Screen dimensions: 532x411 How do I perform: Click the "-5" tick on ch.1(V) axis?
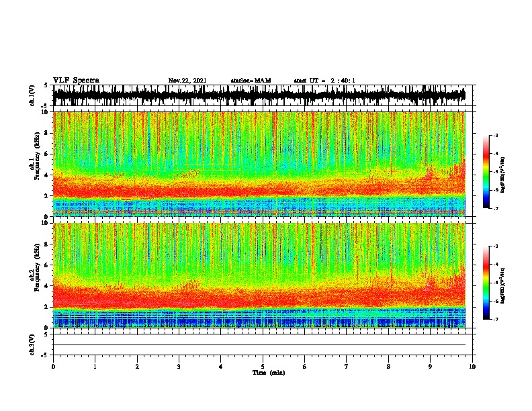coord(44,106)
